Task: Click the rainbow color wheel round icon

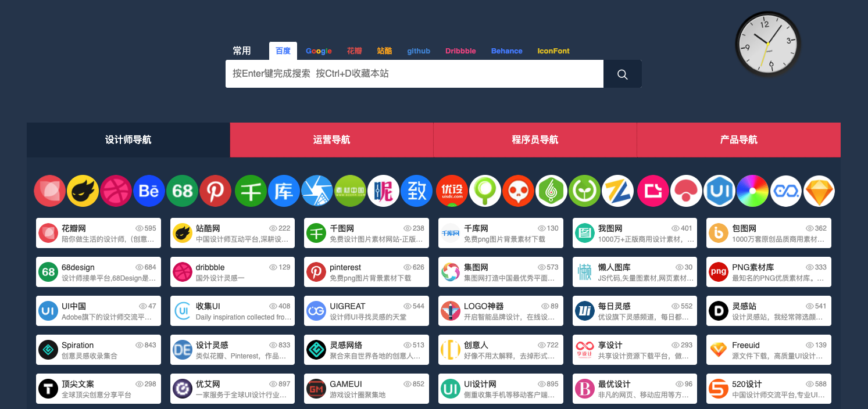Action: [752, 191]
